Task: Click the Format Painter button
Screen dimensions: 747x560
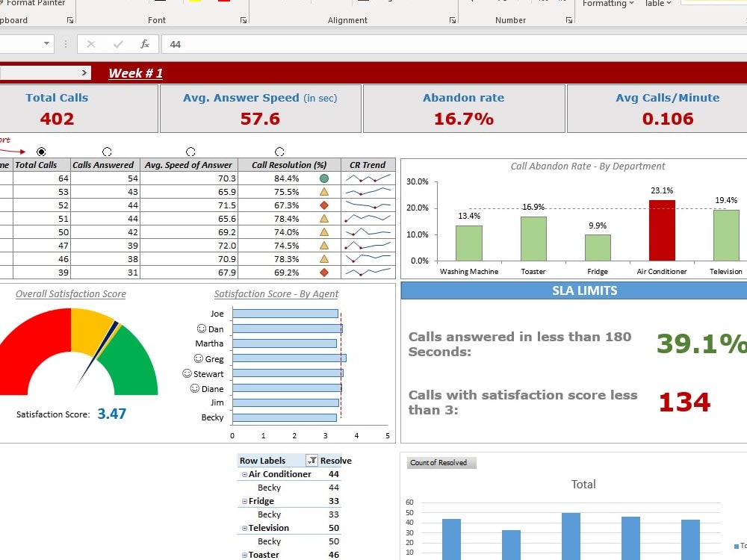Action: coord(32,3)
